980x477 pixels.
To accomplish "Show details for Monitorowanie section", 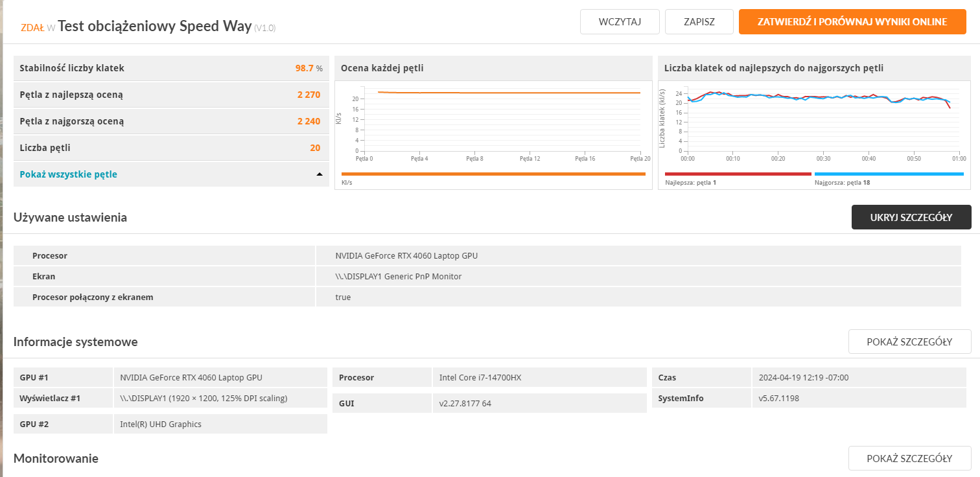I will [909, 458].
